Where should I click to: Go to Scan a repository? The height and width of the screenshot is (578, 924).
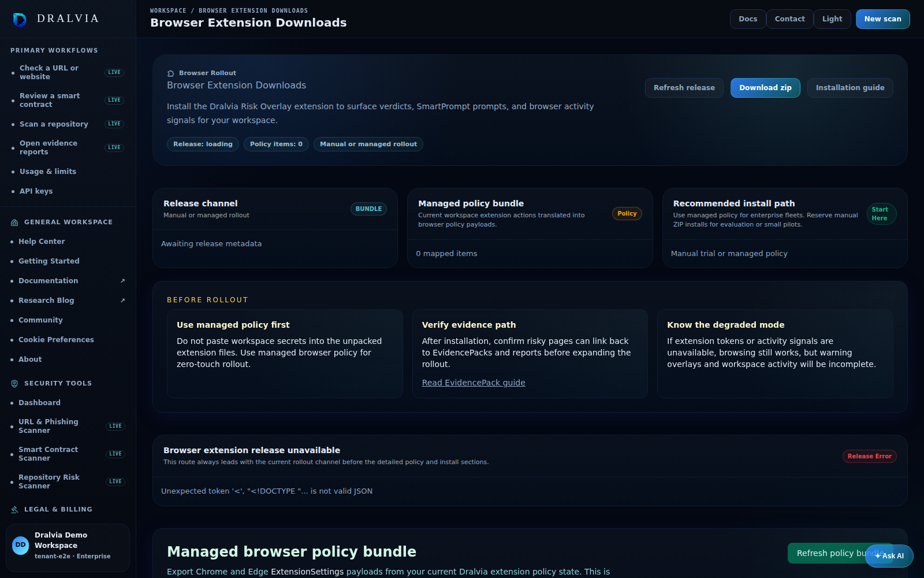(68, 124)
